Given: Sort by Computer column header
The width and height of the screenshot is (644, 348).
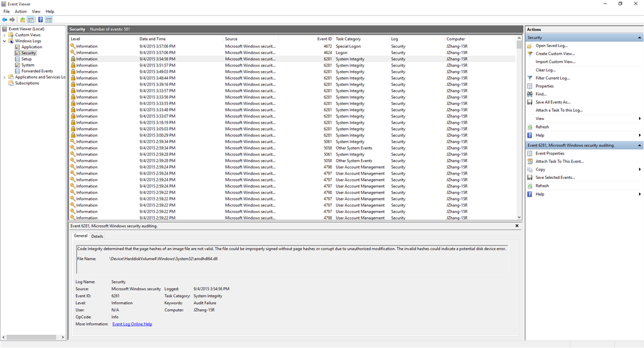Looking at the screenshot, I should (479, 39).
